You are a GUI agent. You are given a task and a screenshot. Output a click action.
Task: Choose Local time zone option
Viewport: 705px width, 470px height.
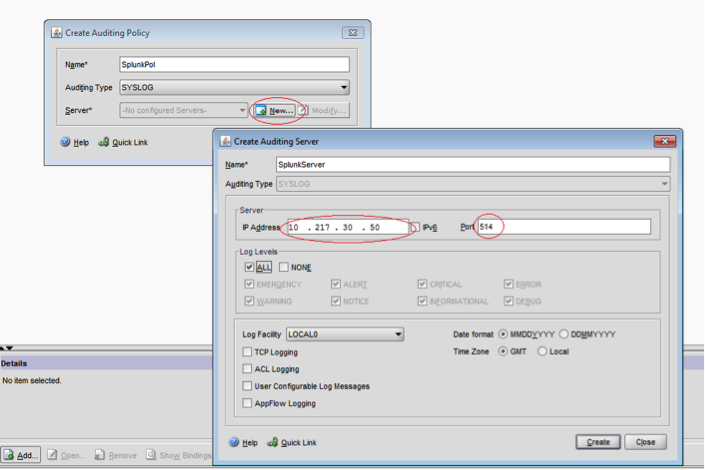(543, 351)
